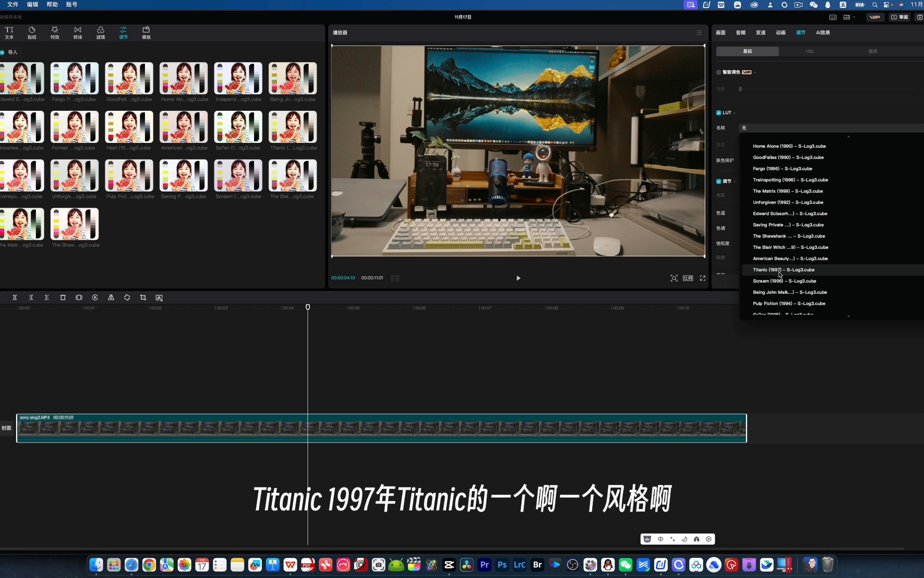Image resolution: width=924 pixels, height=578 pixels.
Task: Click the freeze frame icon in timeline toolbar
Action: point(79,298)
